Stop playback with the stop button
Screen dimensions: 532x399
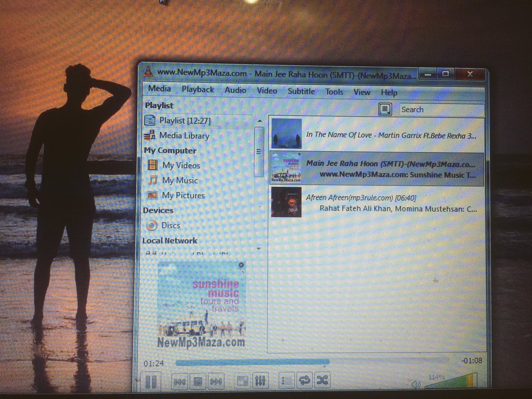(x=198, y=381)
